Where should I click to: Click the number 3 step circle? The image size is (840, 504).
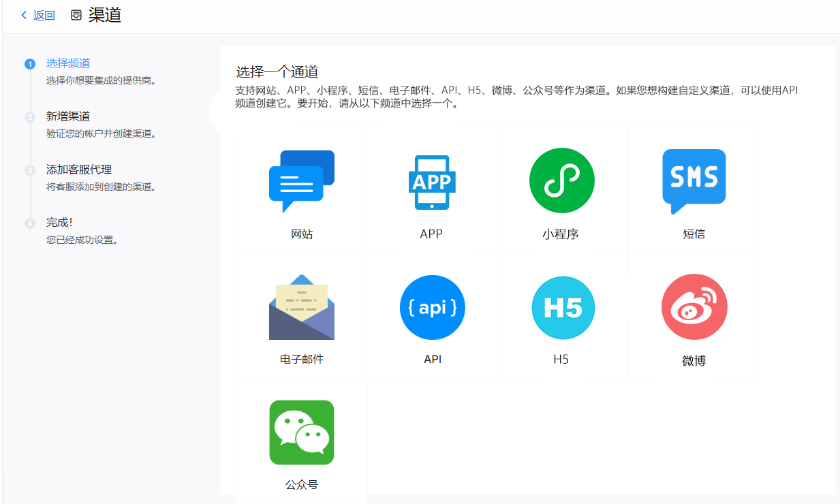click(30, 170)
